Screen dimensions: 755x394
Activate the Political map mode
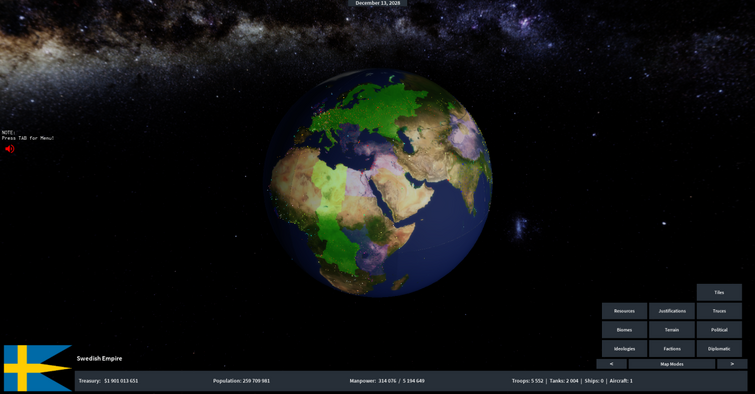(x=719, y=330)
